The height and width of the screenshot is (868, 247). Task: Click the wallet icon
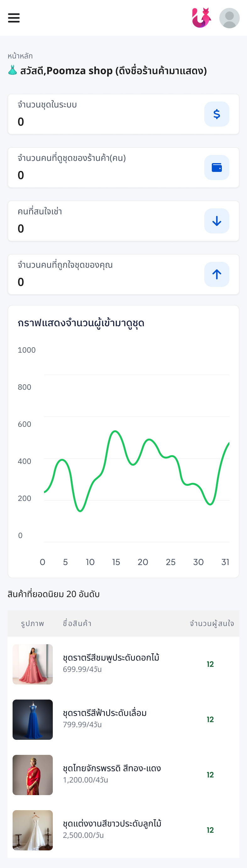217,168
